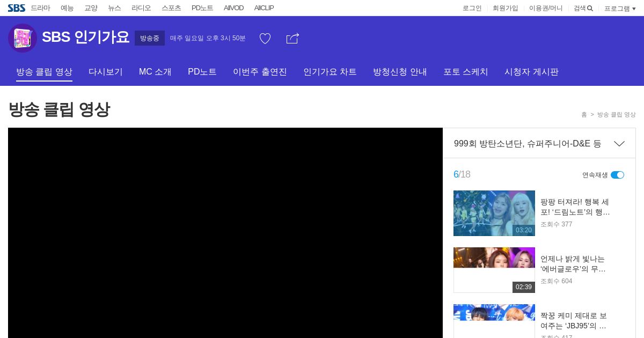The width and height of the screenshot is (644, 338).
Task: Open PD노트 in top bar
Action: [x=202, y=8]
